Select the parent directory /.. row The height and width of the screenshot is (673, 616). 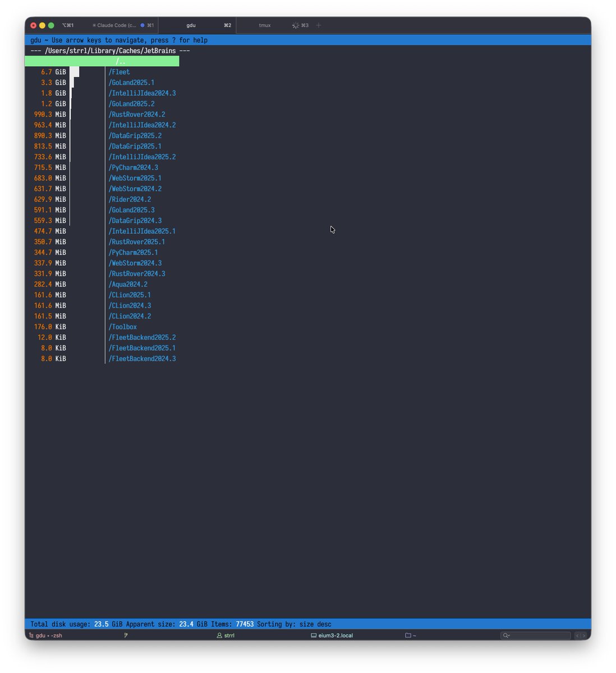pos(102,61)
